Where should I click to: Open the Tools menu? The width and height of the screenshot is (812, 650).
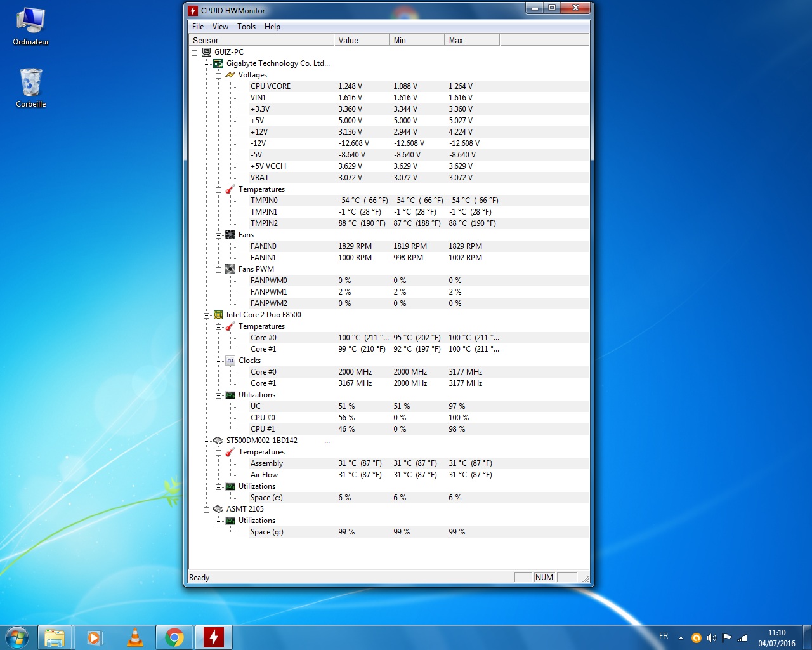(x=246, y=27)
